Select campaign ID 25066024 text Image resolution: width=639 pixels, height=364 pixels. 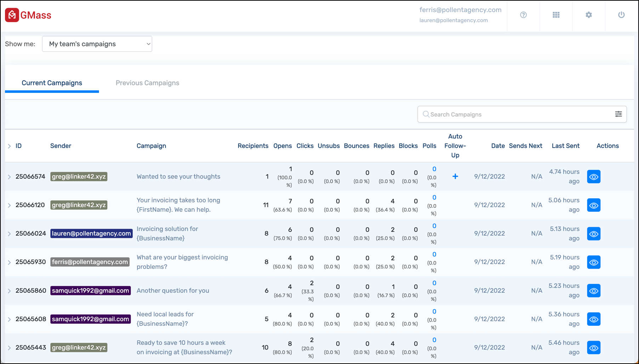tap(30, 234)
